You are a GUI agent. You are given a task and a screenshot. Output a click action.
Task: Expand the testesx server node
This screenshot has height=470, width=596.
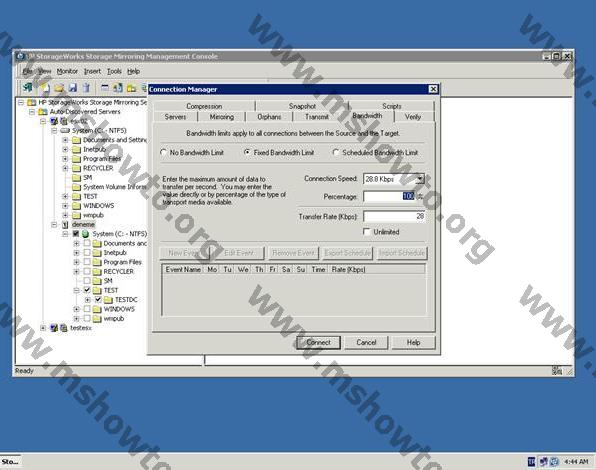pos(43,328)
